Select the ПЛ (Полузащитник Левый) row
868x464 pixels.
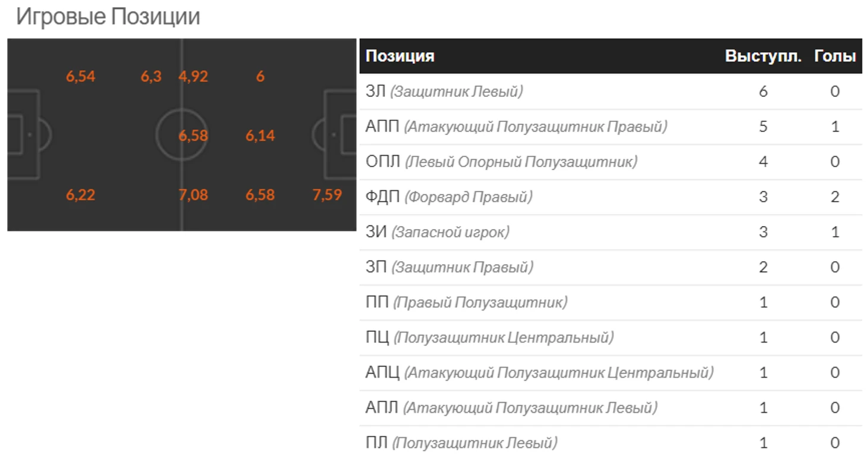pos(611,443)
